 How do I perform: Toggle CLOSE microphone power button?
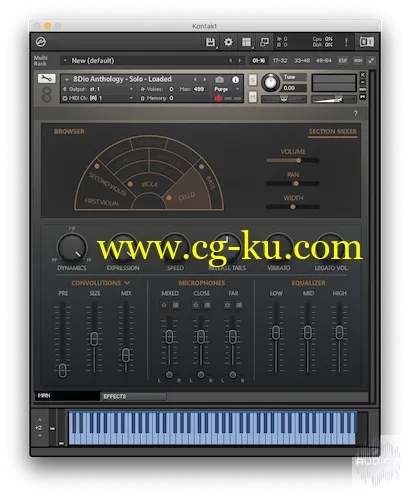(195, 305)
